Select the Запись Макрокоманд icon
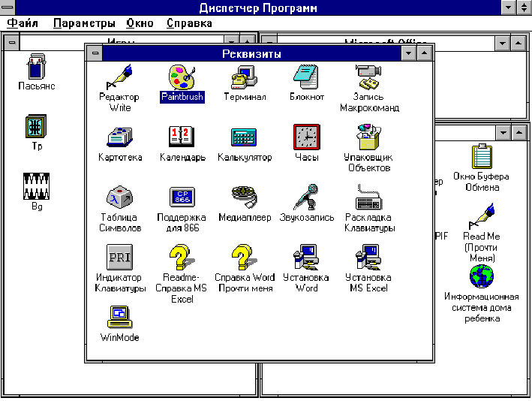532x401 pixels. click(369, 77)
